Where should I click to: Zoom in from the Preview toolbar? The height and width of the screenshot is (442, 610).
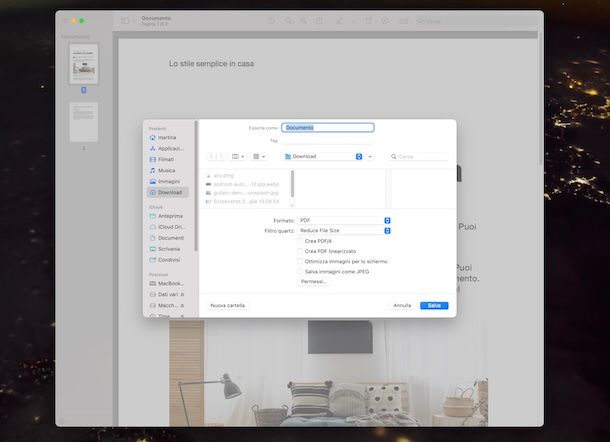pos(303,21)
